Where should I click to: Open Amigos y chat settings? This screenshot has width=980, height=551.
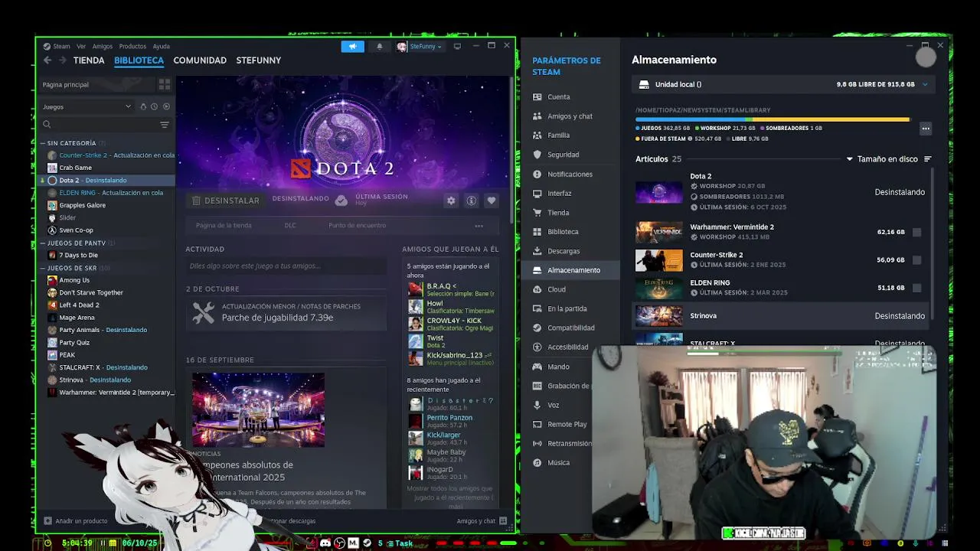click(x=570, y=116)
